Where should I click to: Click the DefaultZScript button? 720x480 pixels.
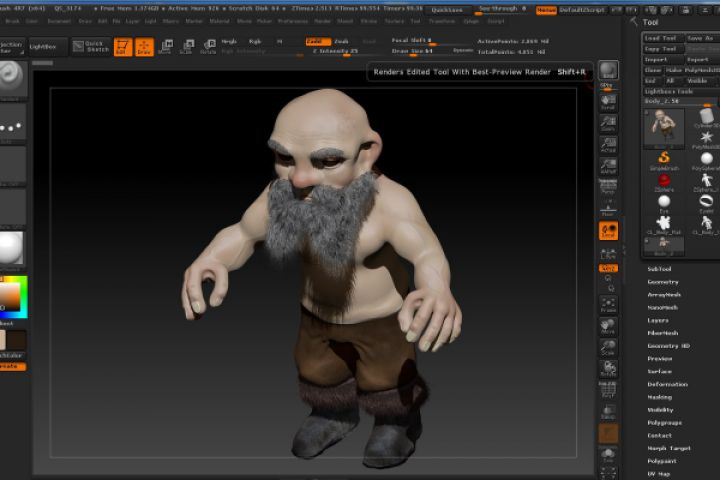tap(582, 10)
